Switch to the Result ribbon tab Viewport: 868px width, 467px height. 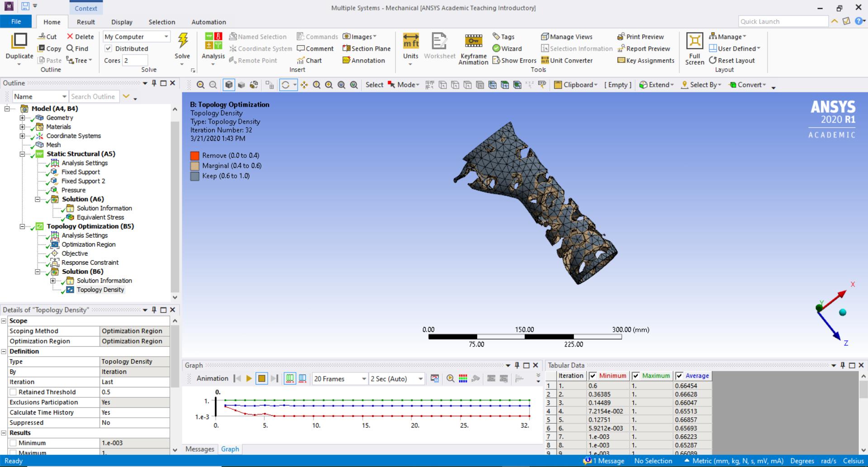coord(86,22)
